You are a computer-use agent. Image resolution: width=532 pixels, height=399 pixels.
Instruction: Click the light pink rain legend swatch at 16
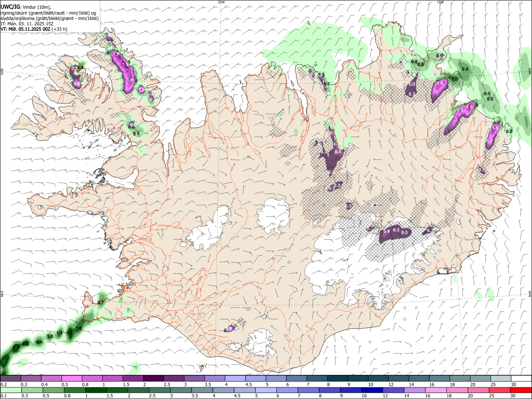(x=436, y=390)
